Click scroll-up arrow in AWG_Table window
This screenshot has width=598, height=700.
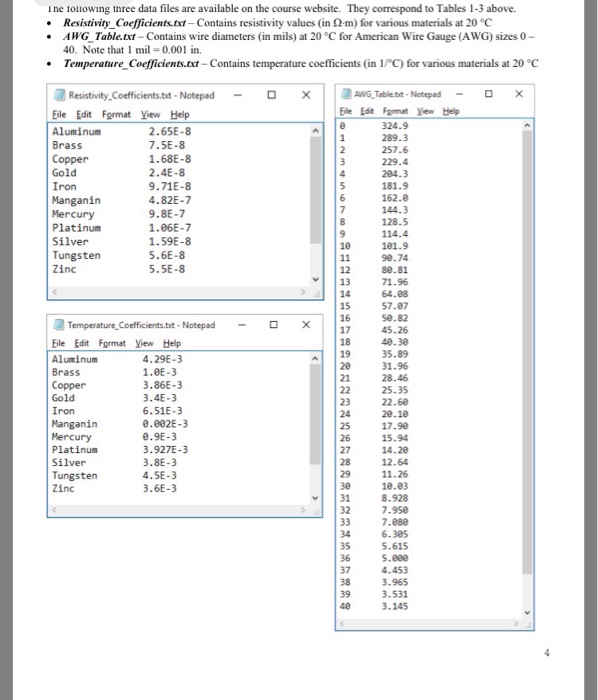coord(527,125)
